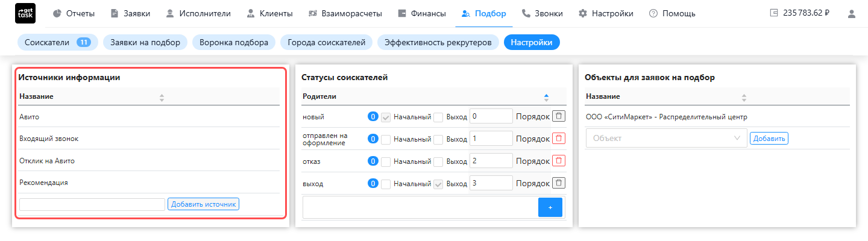Image resolution: width=868 pixels, height=241 pixels.
Task: Click the GetTask logo
Action: point(25,13)
